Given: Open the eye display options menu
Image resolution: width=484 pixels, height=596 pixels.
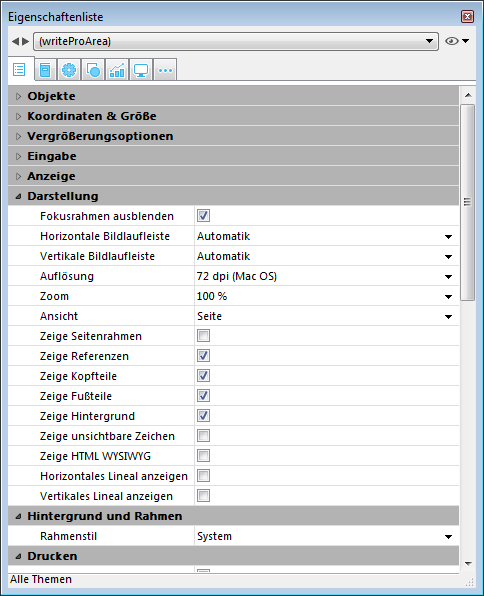Looking at the screenshot, I should click(x=457, y=41).
